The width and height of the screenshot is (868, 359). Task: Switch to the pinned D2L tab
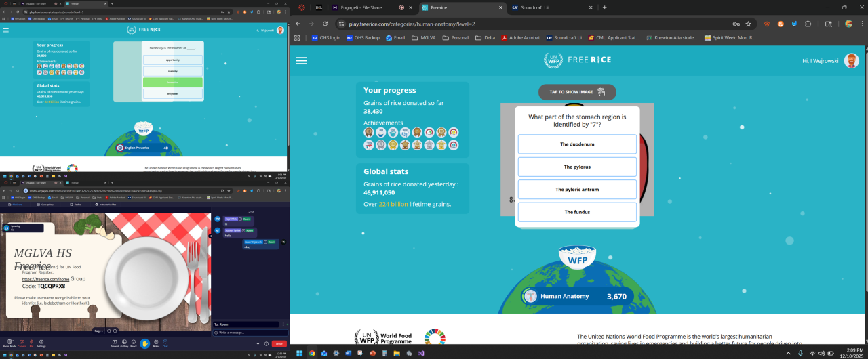pyautogui.click(x=319, y=7)
